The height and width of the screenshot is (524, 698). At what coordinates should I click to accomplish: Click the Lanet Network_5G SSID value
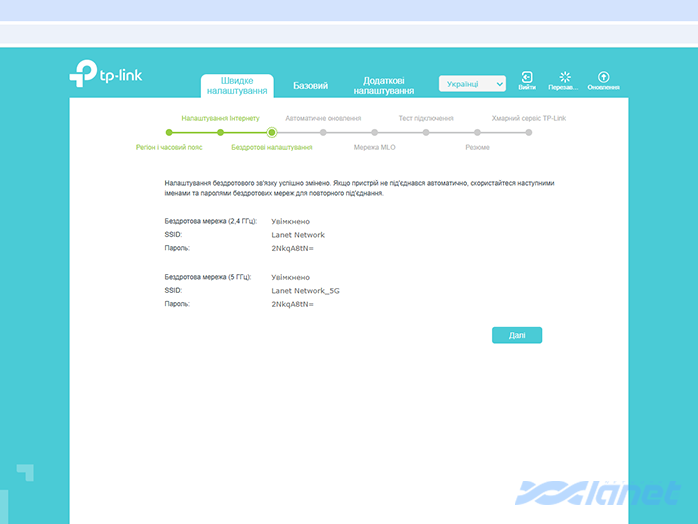click(x=305, y=290)
